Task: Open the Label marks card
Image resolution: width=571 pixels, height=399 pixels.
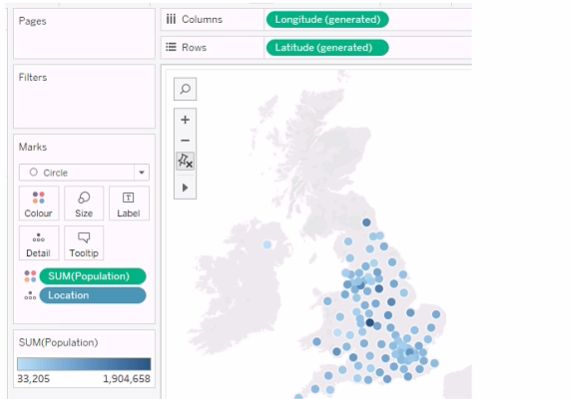Action: (x=129, y=204)
